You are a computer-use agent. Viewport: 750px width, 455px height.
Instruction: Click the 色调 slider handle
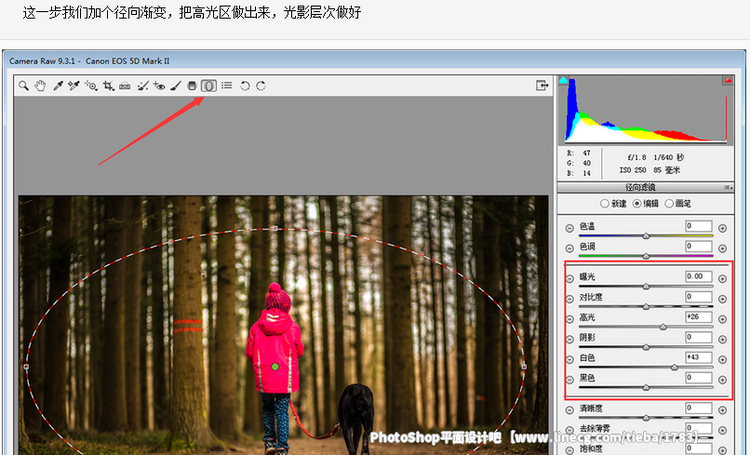(x=646, y=256)
